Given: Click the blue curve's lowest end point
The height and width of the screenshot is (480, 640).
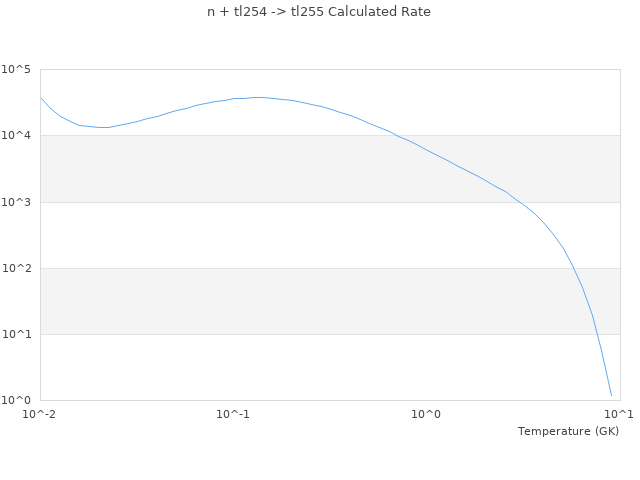Looking at the screenshot, I should tap(611, 395).
